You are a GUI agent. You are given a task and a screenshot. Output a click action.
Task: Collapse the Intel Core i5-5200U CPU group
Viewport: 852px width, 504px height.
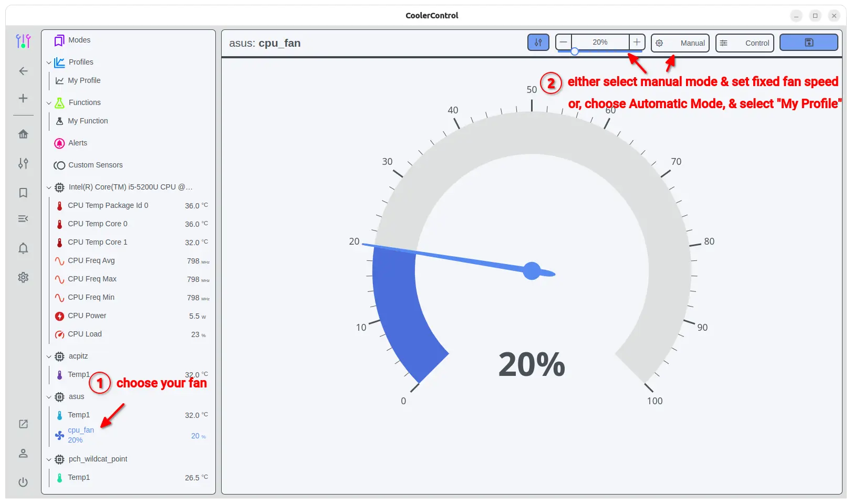(x=49, y=187)
